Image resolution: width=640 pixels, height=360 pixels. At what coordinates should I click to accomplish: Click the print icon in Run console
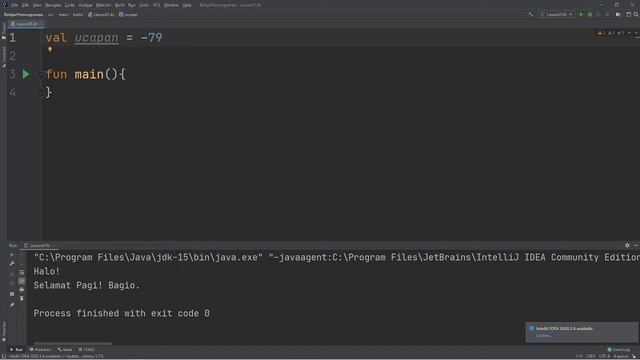[22, 290]
